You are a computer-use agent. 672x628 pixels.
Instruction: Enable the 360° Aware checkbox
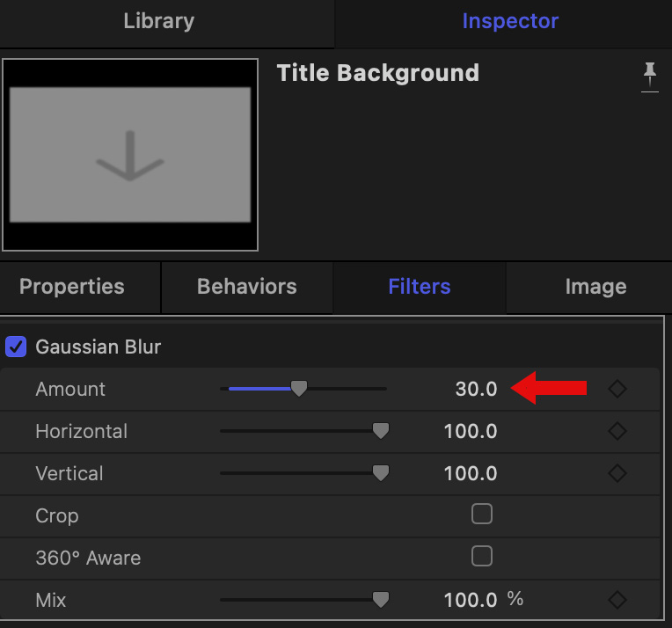pos(482,557)
